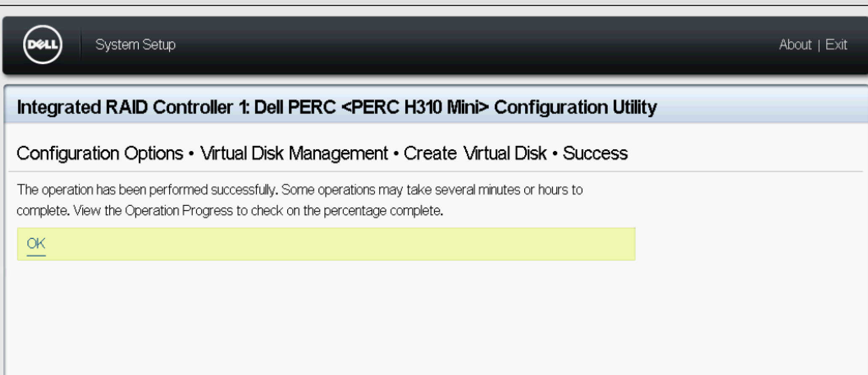The height and width of the screenshot is (375, 868).
Task: Click the About link in header
Action: tap(795, 45)
